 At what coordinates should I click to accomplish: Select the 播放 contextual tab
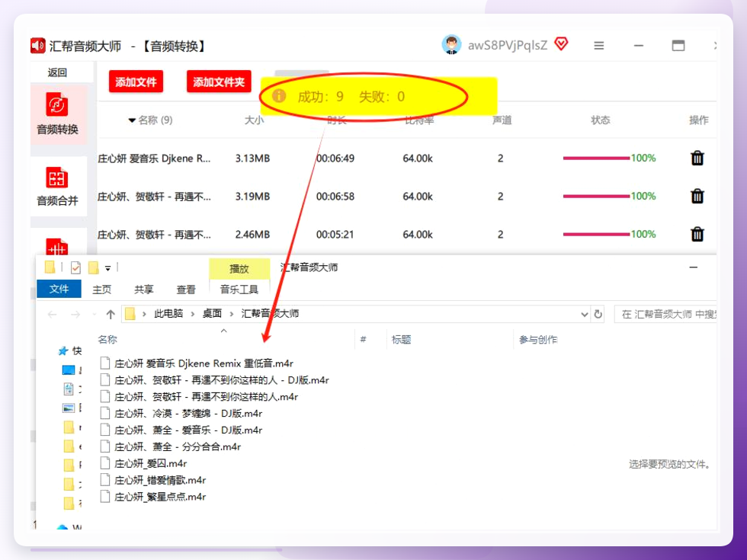pos(239,268)
